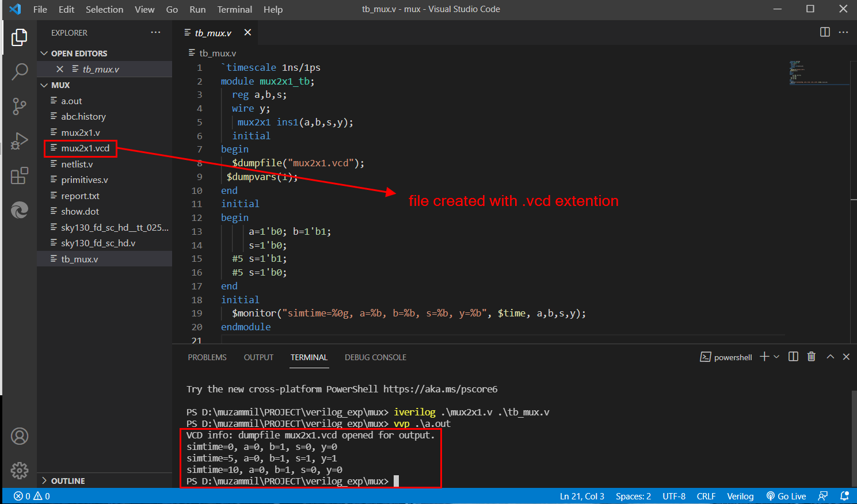Image resolution: width=857 pixels, height=504 pixels.
Task: Open mux2x1.vcd file in explorer
Action: (85, 148)
